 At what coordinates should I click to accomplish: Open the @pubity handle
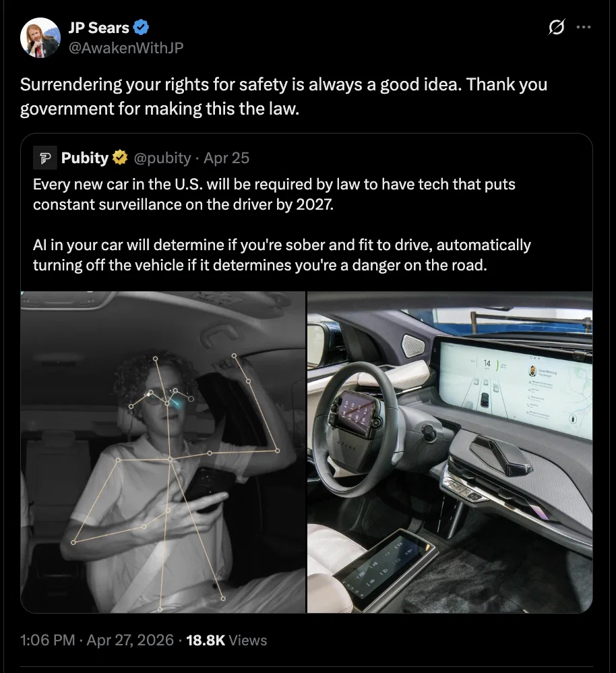(x=162, y=158)
